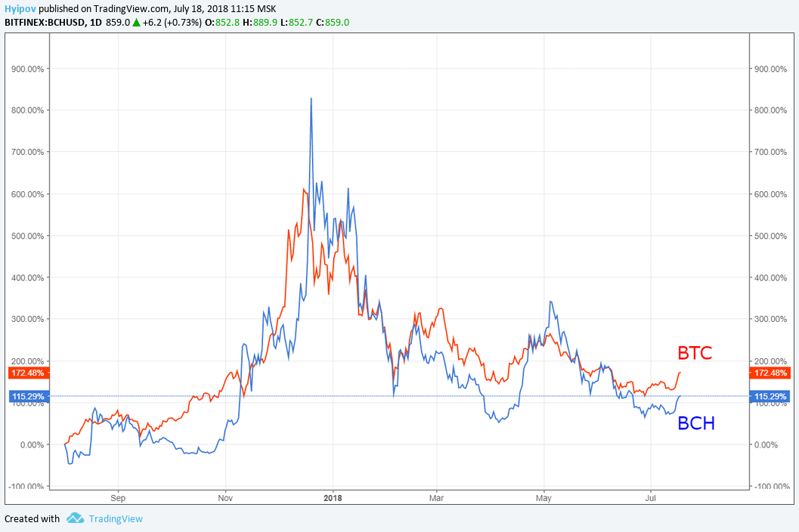The width and height of the screenshot is (799, 532).
Task: Open the Hyipov author link
Action: 20,8
